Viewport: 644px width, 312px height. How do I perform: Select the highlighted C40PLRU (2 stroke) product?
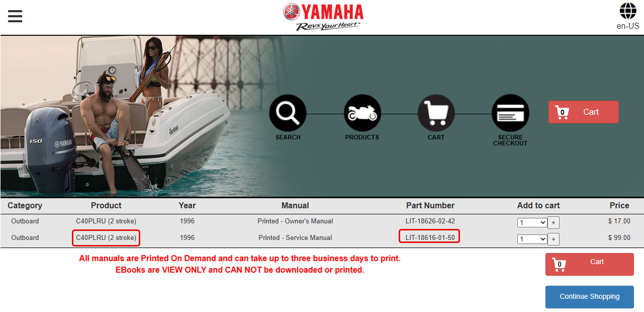(106, 238)
